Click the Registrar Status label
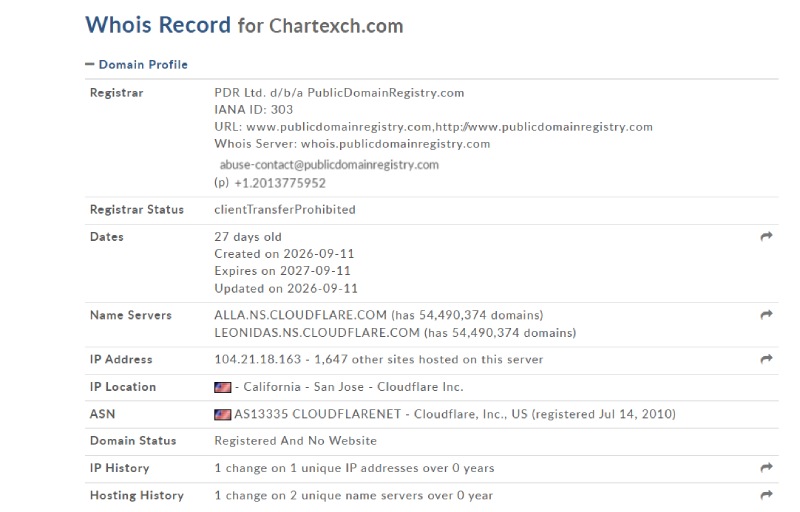The height and width of the screenshot is (512, 800). point(137,210)
